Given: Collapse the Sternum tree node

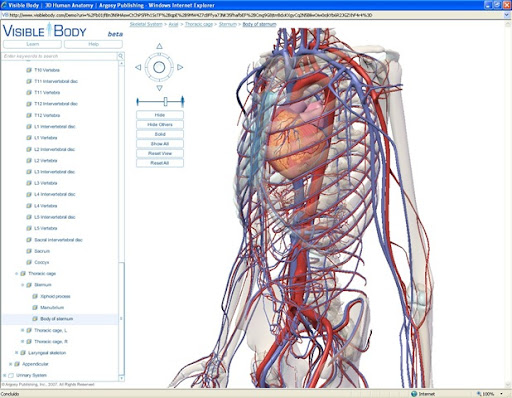Looking at the screenshot, I should tap(22, 285).
